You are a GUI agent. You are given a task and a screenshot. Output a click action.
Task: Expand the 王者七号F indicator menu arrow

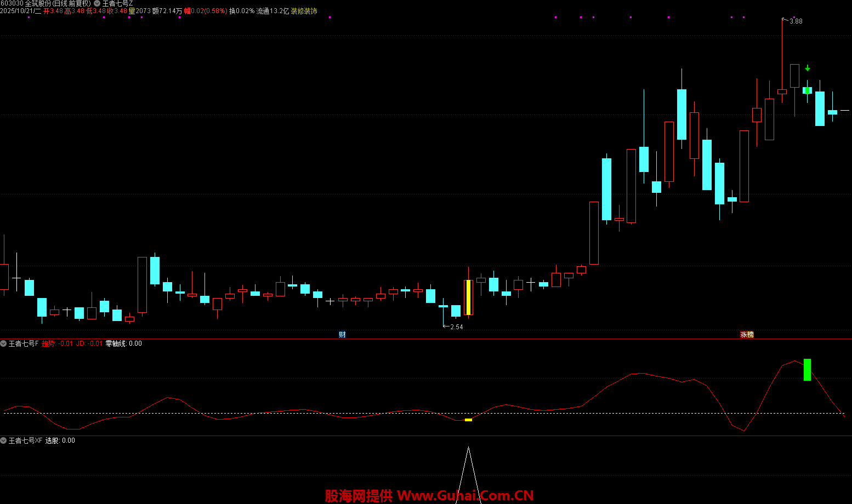click(x=4, y=343)
